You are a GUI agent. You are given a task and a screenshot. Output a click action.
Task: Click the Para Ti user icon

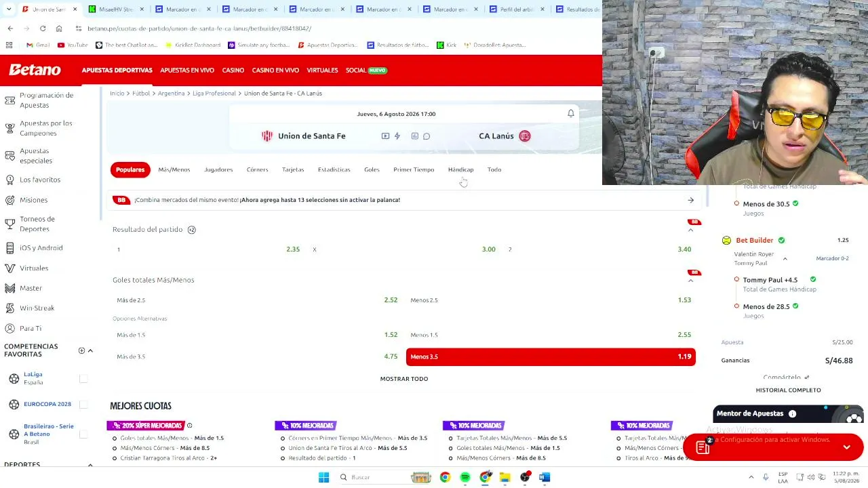click(x=10, y=328)
